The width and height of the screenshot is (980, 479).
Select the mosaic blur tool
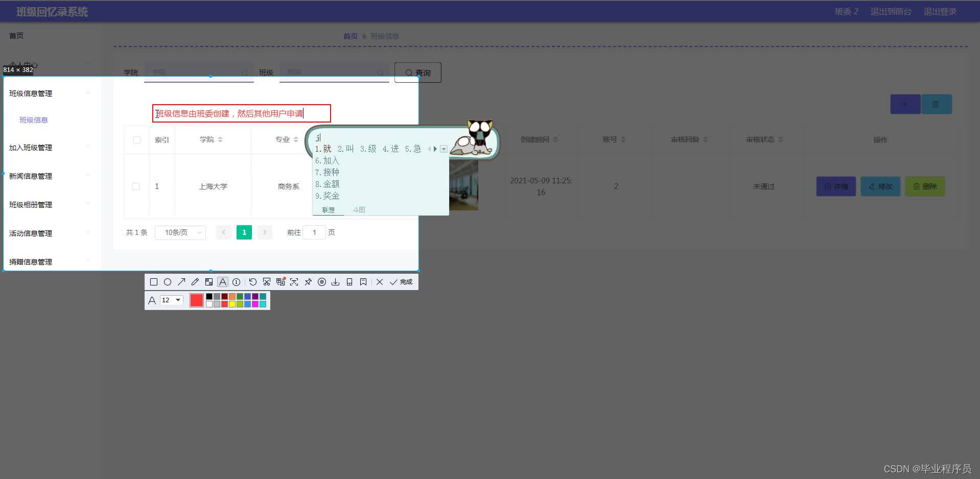pos(209,282)
